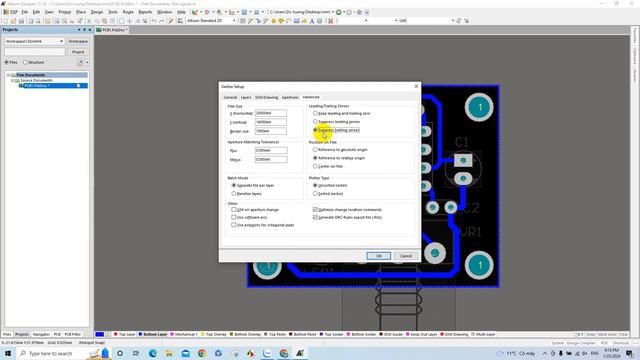The height and width of the screenshot is (360, 640).
Task: Toggle Optimize change location commands checkbox
Action: click(315, 209)
